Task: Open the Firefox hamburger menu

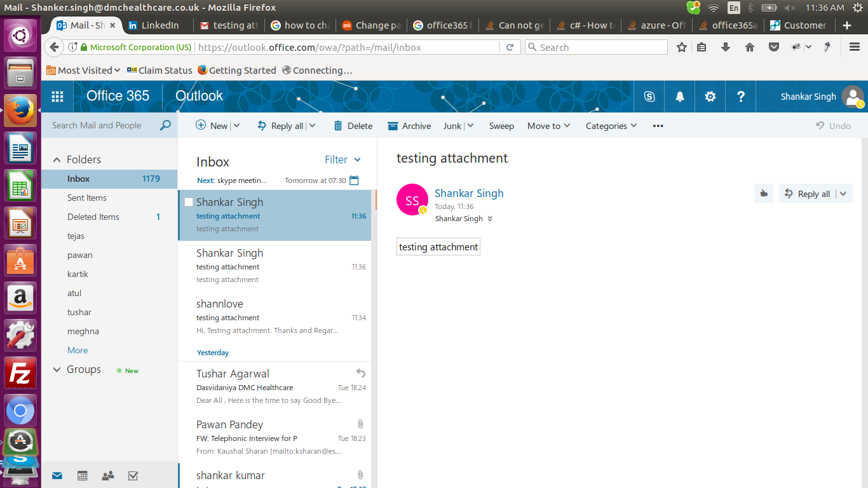Action: (x=855, y=47)
